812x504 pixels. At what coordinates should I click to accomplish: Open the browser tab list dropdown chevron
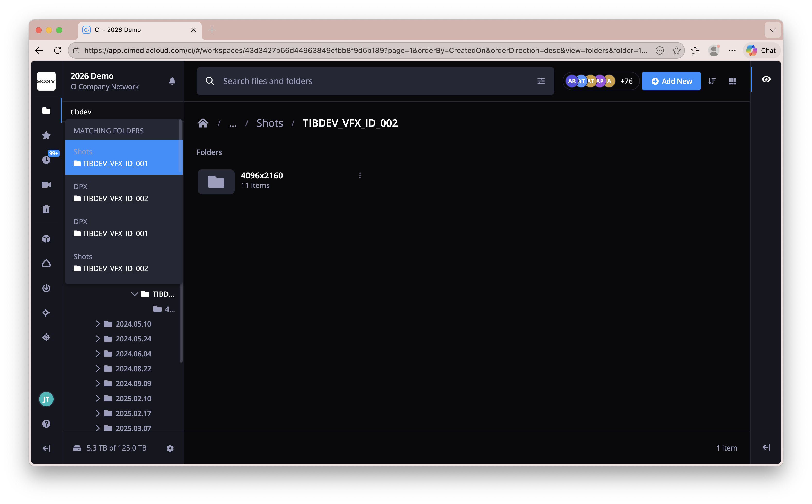pos(773,30)
